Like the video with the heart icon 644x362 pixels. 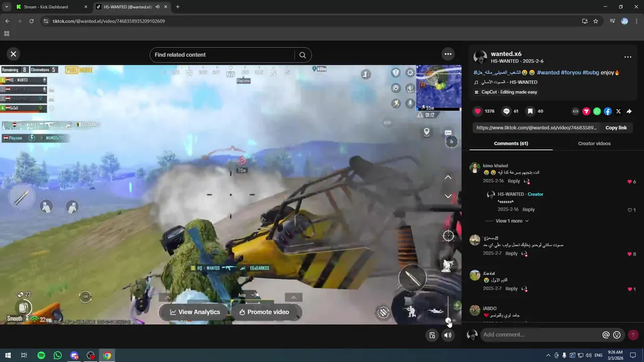(x=478, y=111)
